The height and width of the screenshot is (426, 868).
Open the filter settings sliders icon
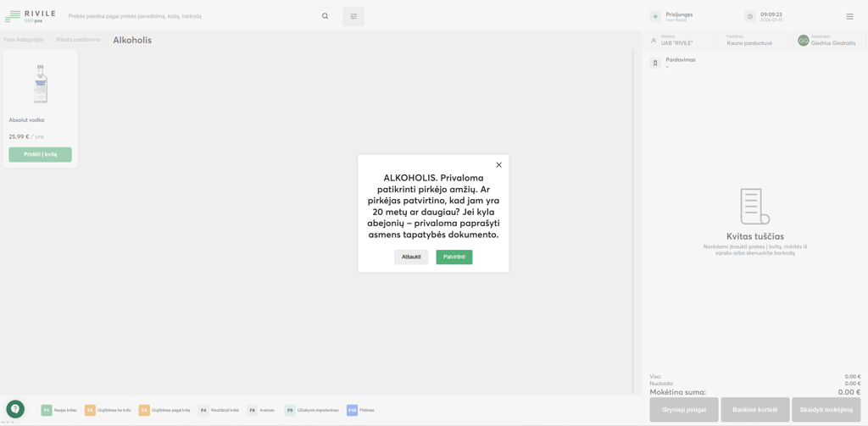(353, 16)
